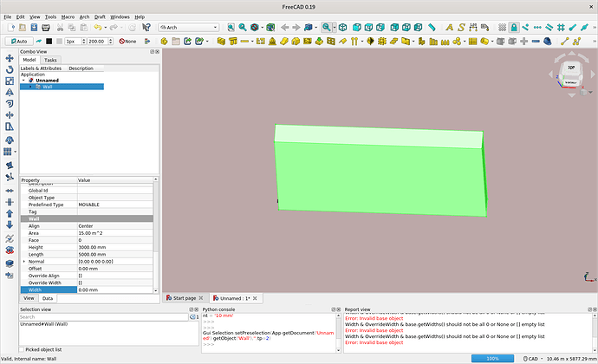The image size is (598, 364).
Task: Open the CAD navigation style dropdown
Action: pos(533,359)
